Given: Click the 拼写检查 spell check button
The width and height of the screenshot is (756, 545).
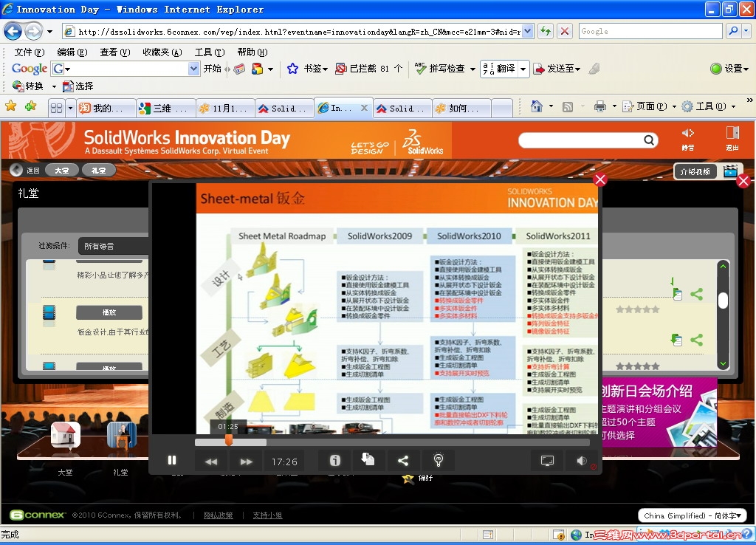Looking at the screenshot, I should pos(441,69).
